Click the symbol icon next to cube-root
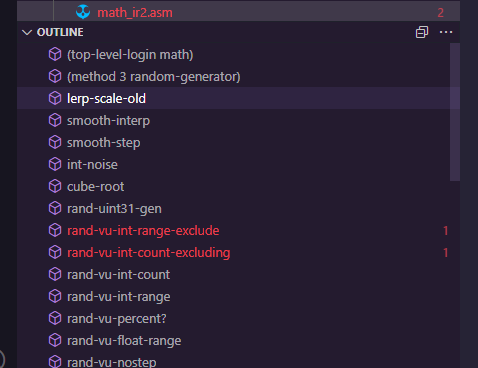Screen dimensions: 478x368 click(x=55, y=186)
